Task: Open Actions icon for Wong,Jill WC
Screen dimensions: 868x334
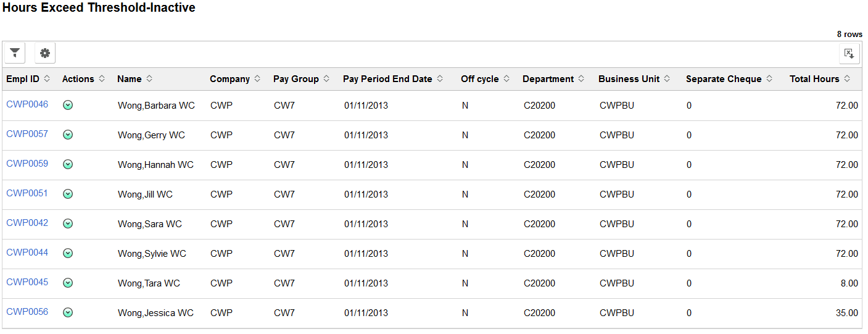Action: pos(68,194)
